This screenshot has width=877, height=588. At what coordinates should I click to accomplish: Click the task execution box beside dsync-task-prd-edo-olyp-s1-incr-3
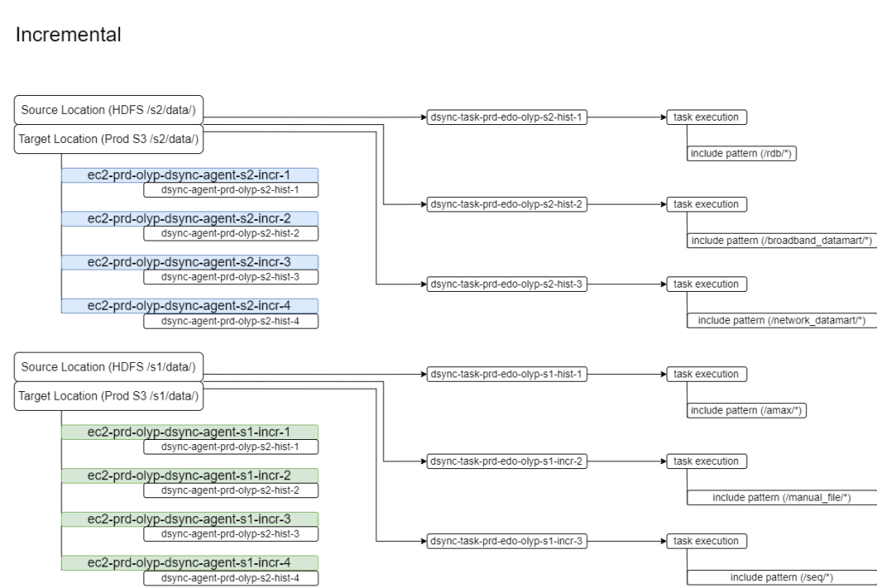pos(707,541)
